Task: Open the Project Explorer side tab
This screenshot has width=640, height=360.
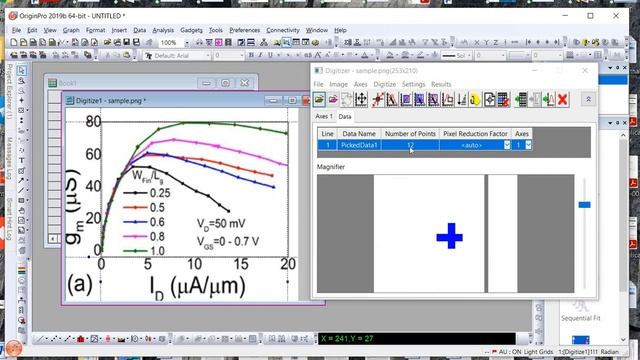Action: (9, 91)
